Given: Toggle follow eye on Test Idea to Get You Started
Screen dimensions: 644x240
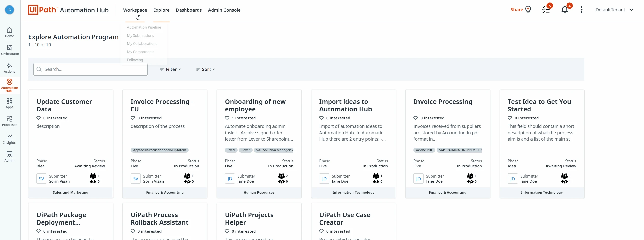Looking at the screenshot, I should [x=564, y=182].
